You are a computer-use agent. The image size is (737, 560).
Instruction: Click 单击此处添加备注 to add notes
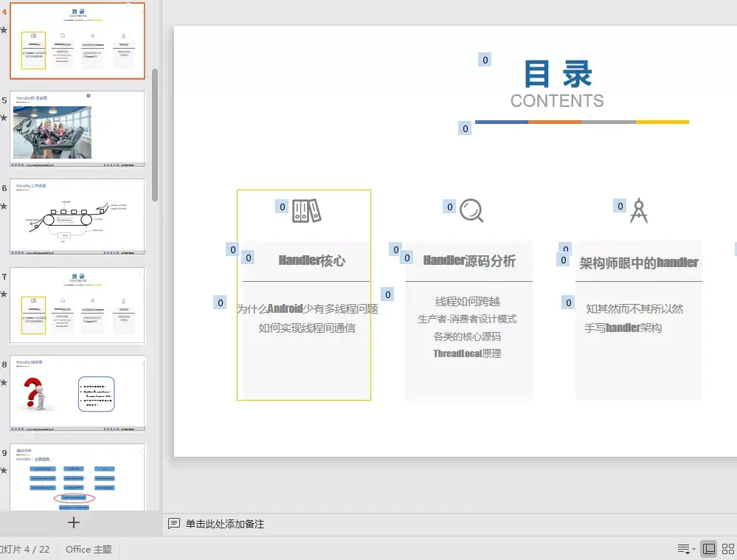(x=225, y=524)
